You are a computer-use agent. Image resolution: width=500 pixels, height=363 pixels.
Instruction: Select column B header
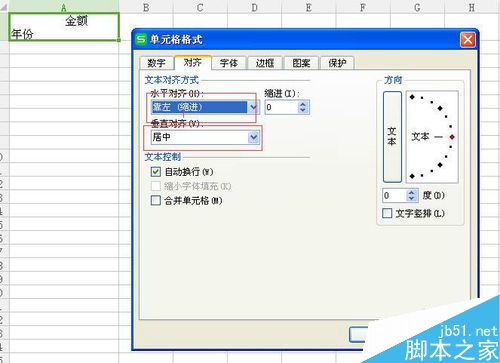(146, 7)
